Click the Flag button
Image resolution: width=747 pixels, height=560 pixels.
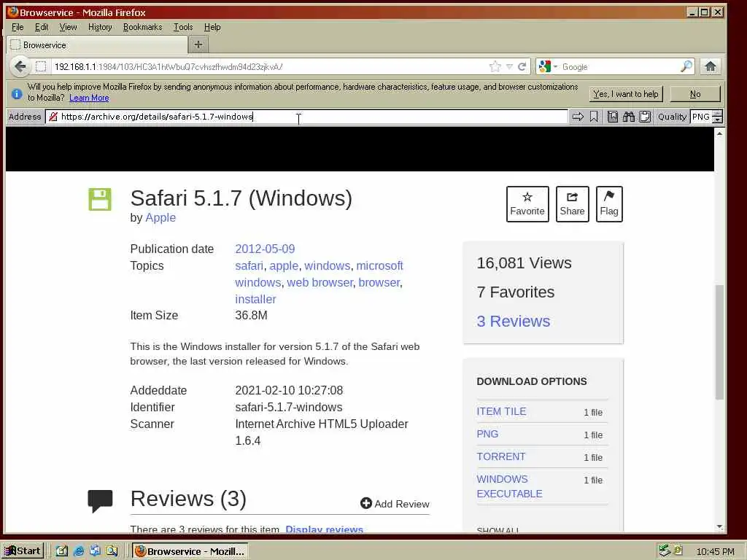(609, 204)
